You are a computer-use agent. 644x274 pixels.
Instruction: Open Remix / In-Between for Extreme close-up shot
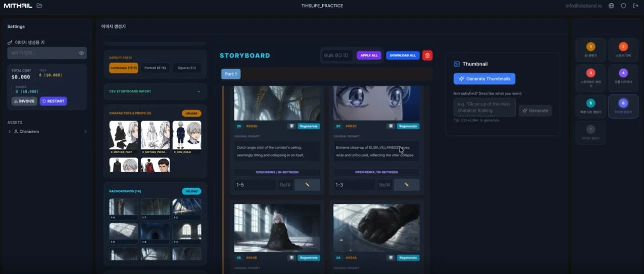tap(376, 172)
